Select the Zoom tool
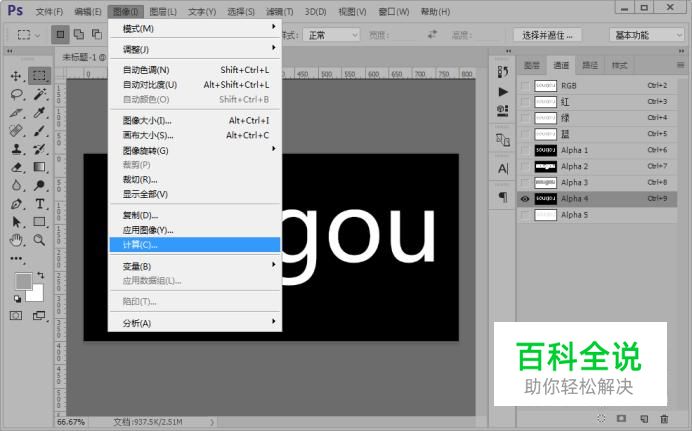The height and width of the screenshot is (431, 692). pyautogui.click(x=39, y=240)
